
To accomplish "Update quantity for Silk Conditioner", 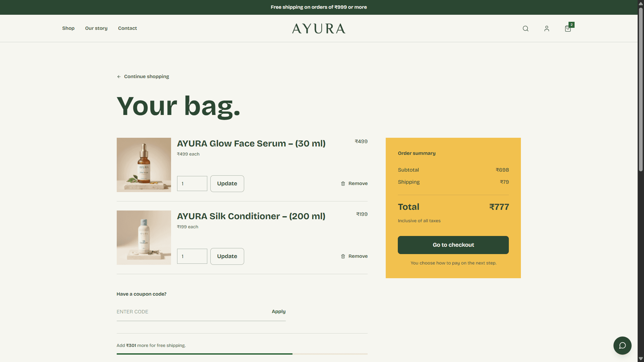I will tap(227, 256).
